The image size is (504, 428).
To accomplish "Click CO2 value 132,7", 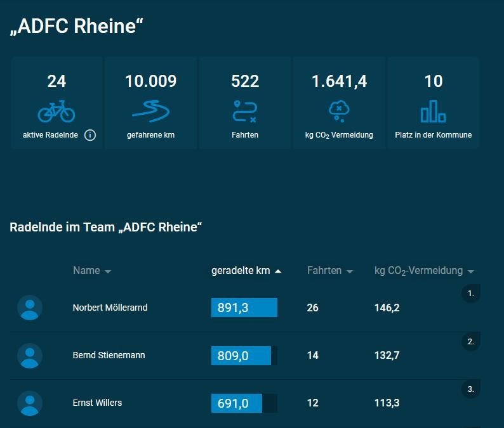I will (387, 356).
